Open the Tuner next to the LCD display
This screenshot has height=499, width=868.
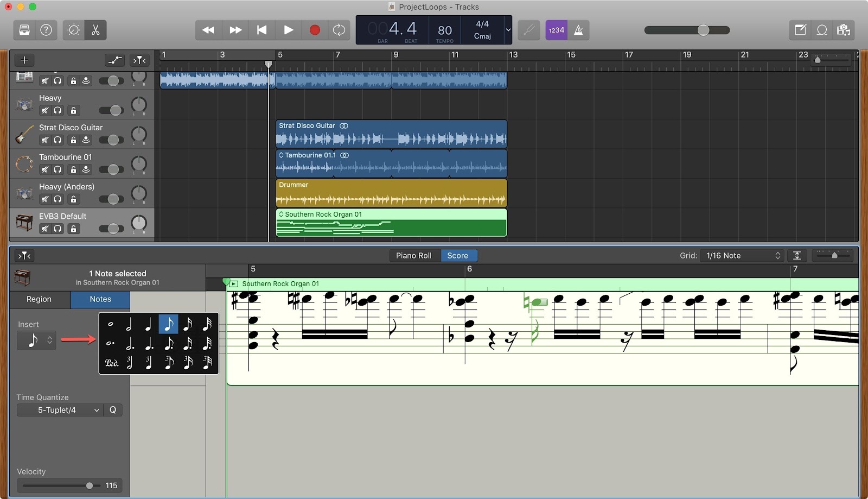528,30
